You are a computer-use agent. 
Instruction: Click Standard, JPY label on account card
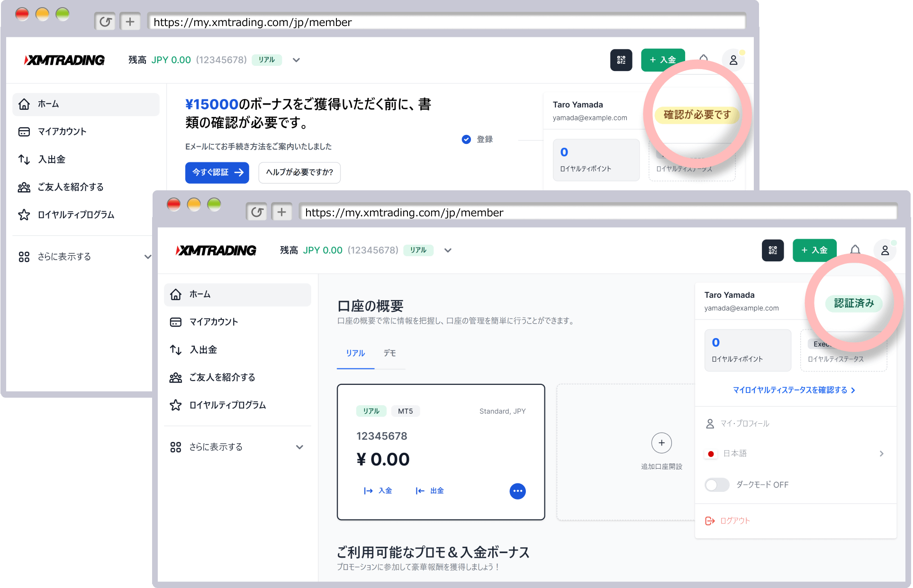pyautogui.click(x=502, y=411)
